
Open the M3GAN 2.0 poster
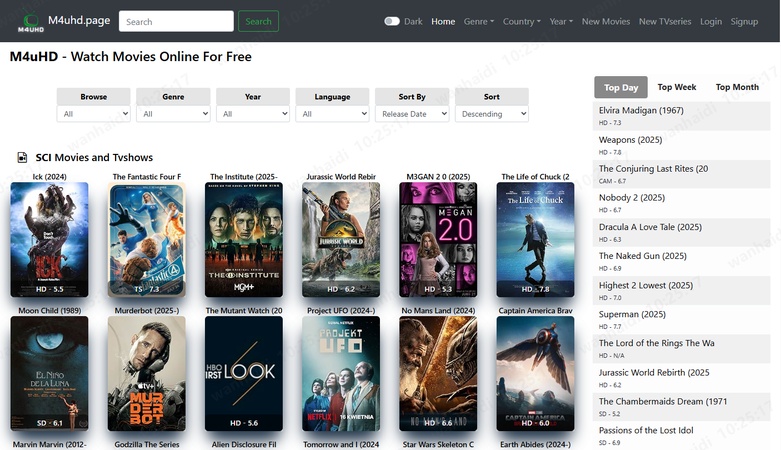tap(438, 239)
